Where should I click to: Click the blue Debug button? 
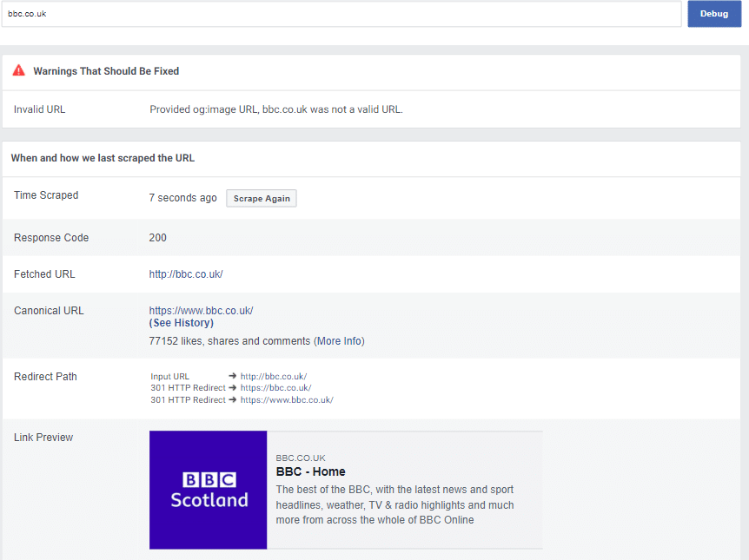[x=714, y=14]
